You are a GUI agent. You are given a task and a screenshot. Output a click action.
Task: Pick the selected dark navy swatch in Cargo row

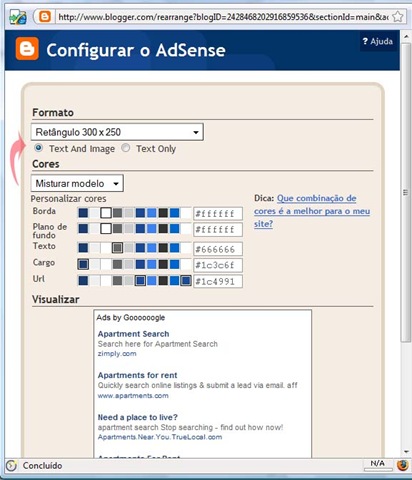(83, 264)
